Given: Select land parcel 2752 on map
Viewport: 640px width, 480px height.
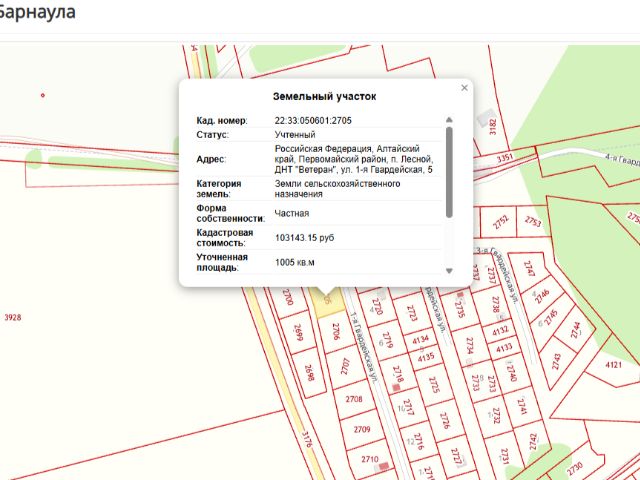Looking at the screenshot, I should [x=501, y=222].
